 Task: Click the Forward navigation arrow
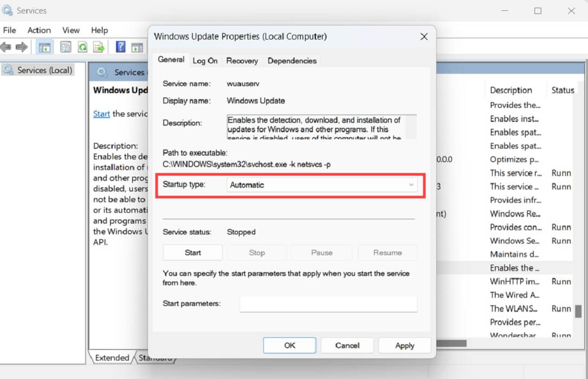coord(22,47)
